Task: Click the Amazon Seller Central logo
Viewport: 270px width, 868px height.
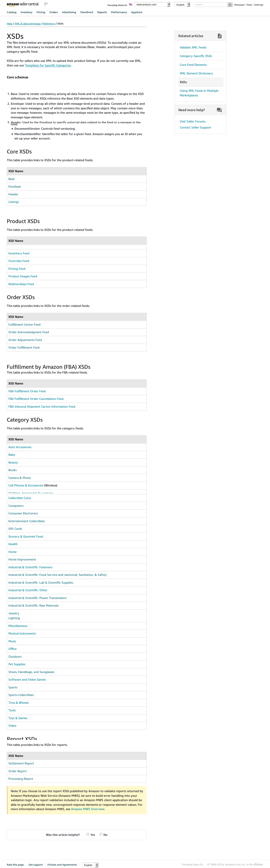Action: pos(23,4)
